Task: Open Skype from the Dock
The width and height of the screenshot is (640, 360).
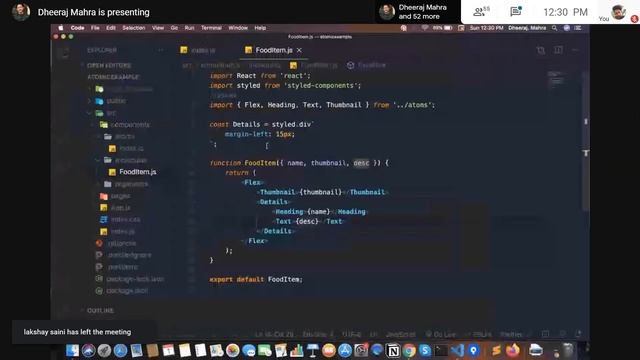Action: [425, 350]
